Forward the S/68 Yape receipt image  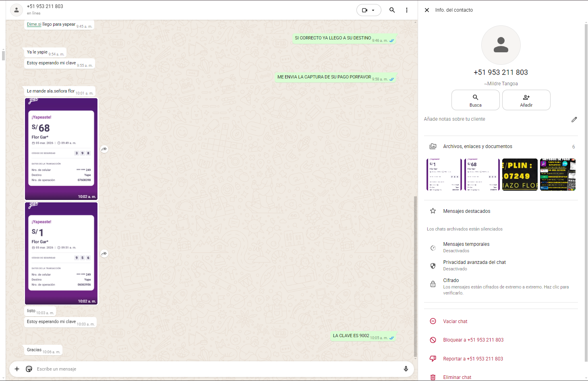[104, 149]
